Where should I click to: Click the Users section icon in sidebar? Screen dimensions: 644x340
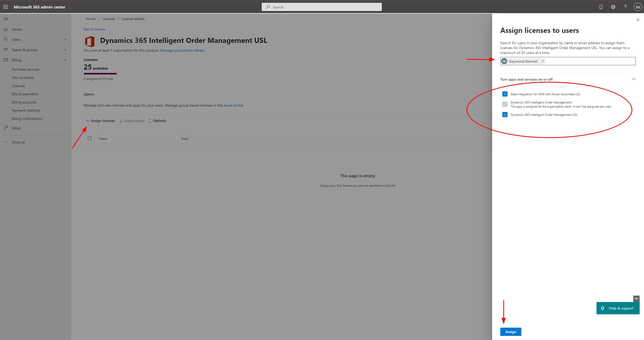click(x=6, y=39)
